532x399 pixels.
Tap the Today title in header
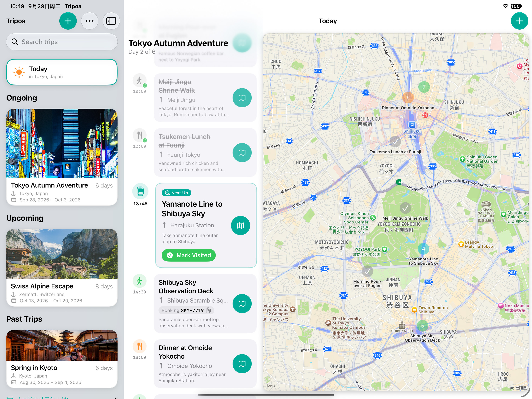[327, 21]
